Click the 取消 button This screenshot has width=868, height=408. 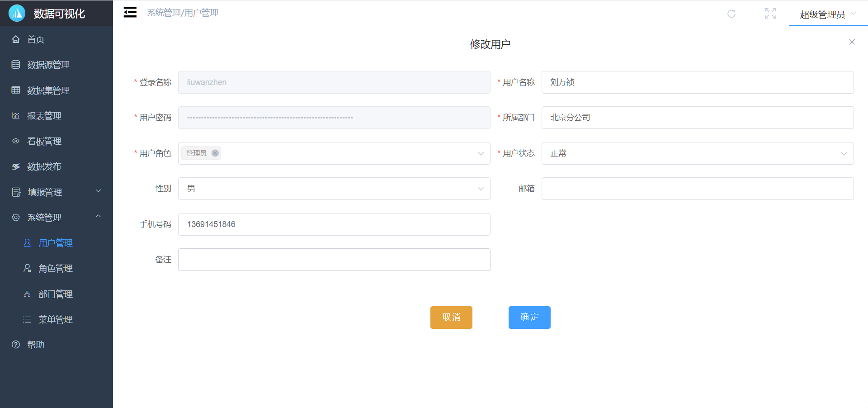[x=451, y=318]
